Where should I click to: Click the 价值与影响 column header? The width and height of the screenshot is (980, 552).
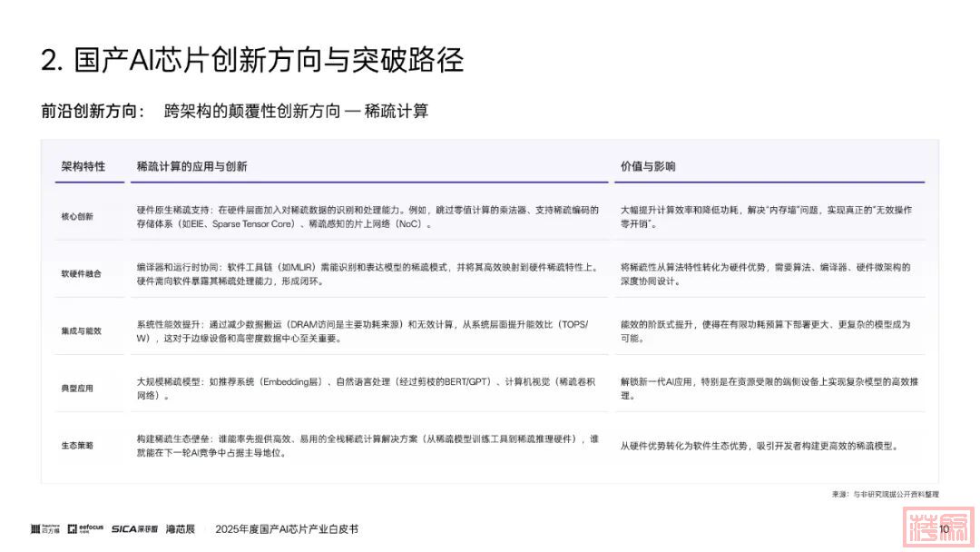click(x=647, y=167)
